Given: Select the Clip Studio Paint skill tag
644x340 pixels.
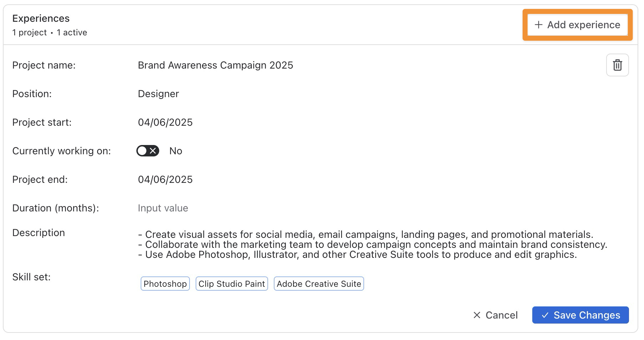Looking at the screenshot, I should tap(232, 284).
